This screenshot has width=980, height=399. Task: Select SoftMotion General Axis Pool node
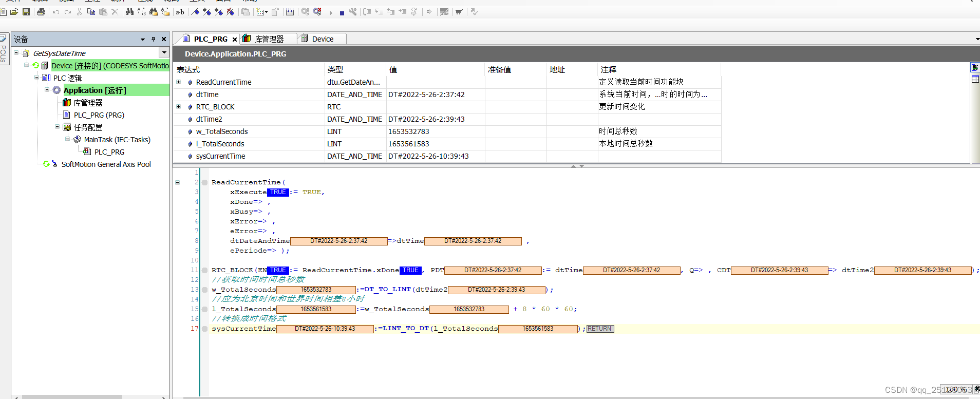106,164
